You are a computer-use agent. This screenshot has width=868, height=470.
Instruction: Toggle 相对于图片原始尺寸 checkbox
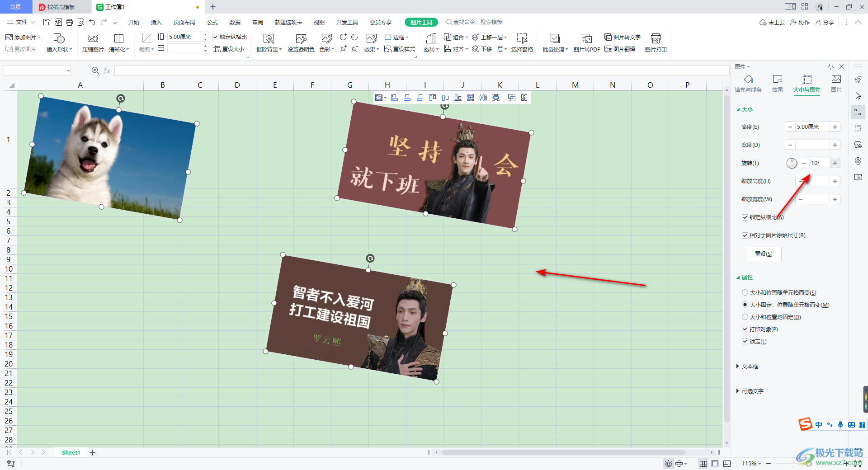click(x=745, y=235)
